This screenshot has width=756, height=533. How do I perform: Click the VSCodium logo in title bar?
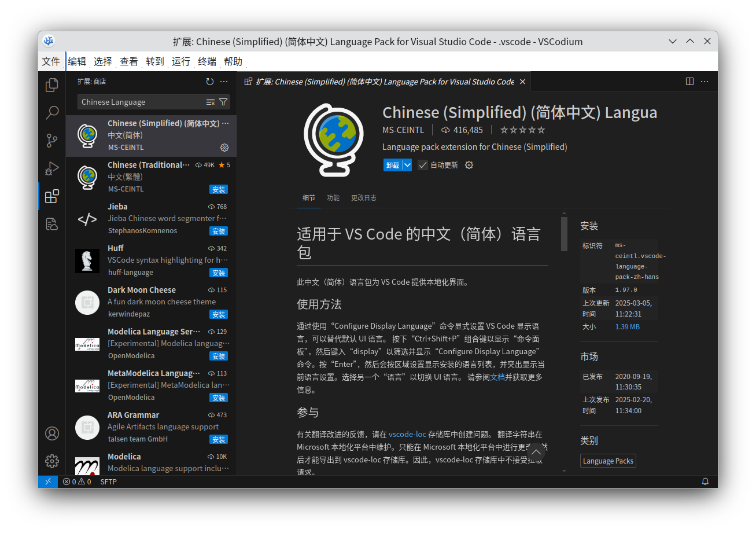[x=49, y=41]
